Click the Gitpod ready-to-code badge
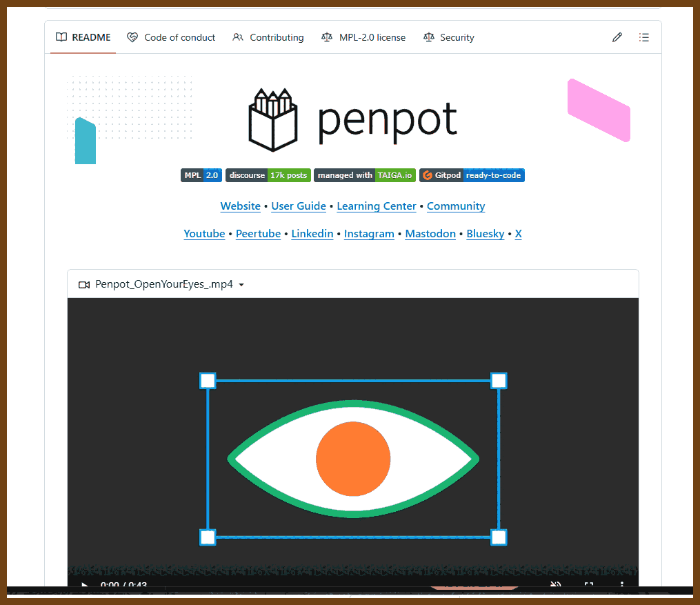Image resolution: width=700 pixels, height=605 pixels. 472,175
